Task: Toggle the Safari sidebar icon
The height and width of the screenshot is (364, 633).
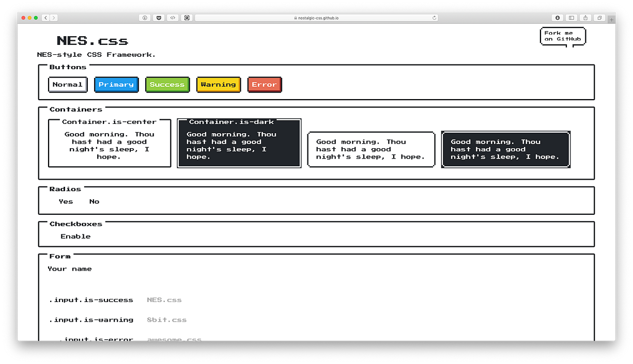Action: click(x=572, y=18)
